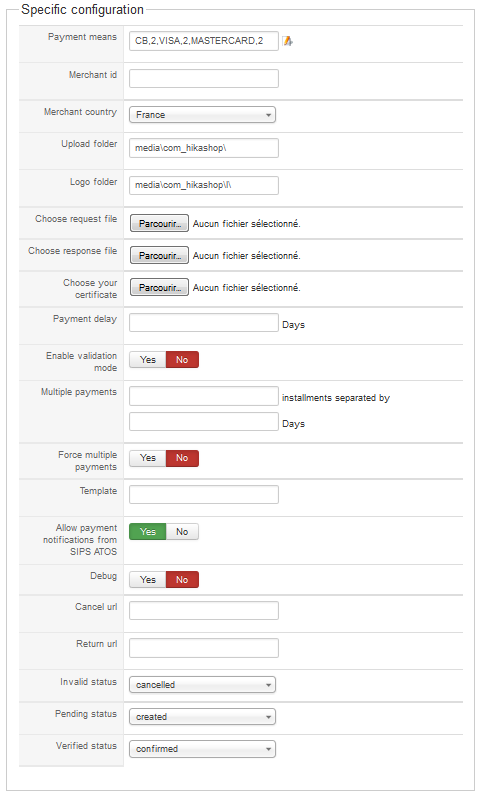The image size is (485, 795).
Task: Click the Cancel url input field
Action: point(204,610)
